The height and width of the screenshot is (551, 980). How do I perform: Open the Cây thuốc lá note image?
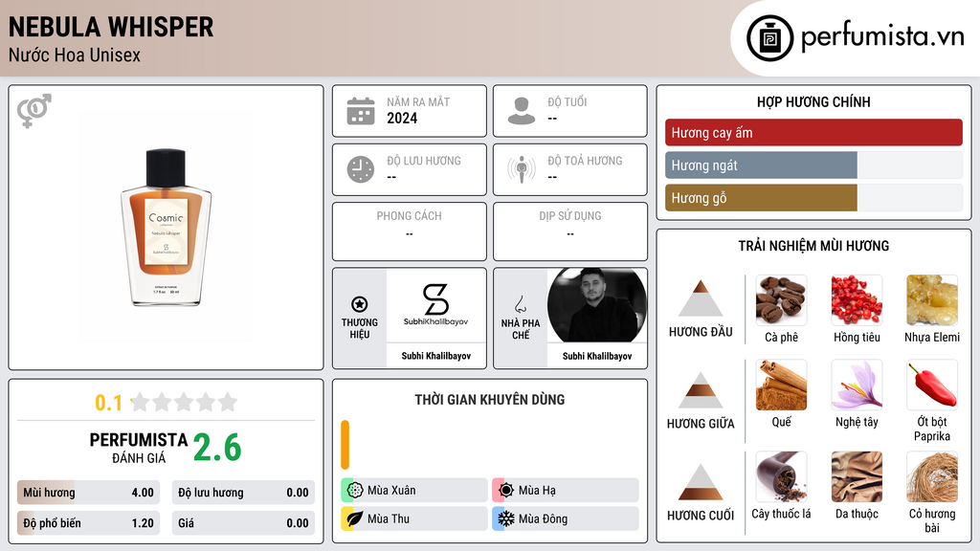tap(781, 476)
